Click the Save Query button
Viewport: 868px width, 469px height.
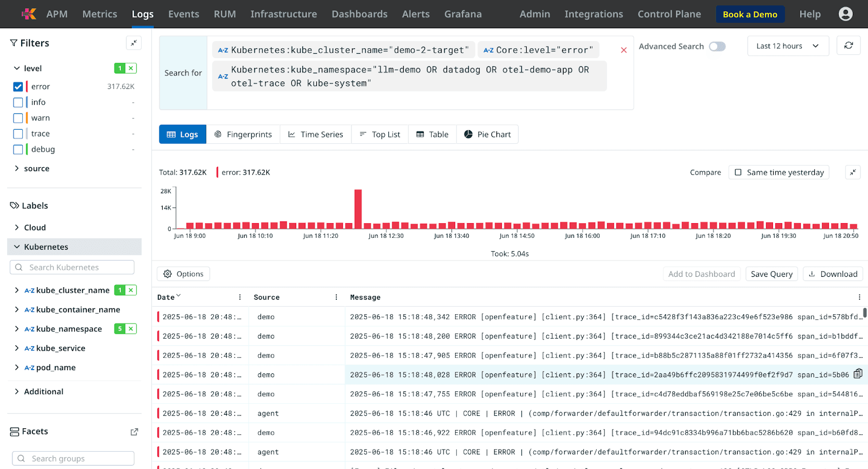[771, 274]
